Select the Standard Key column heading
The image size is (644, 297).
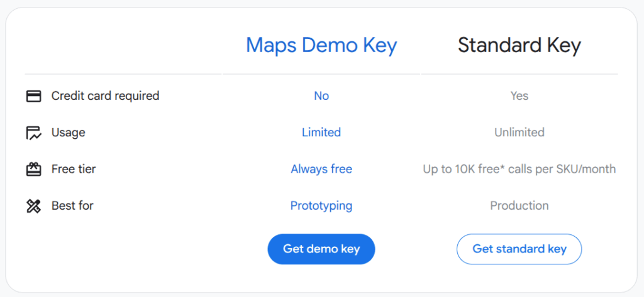tap(519, 45)
